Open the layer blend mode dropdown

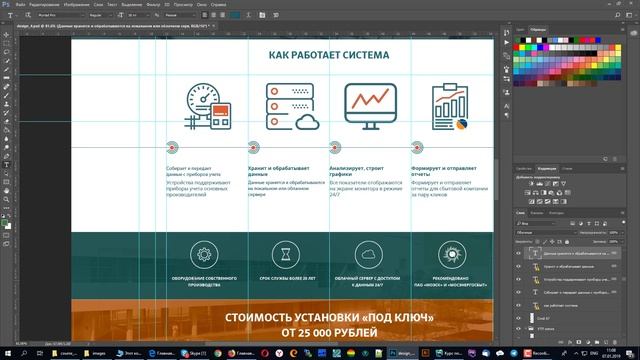coord(546,233)
